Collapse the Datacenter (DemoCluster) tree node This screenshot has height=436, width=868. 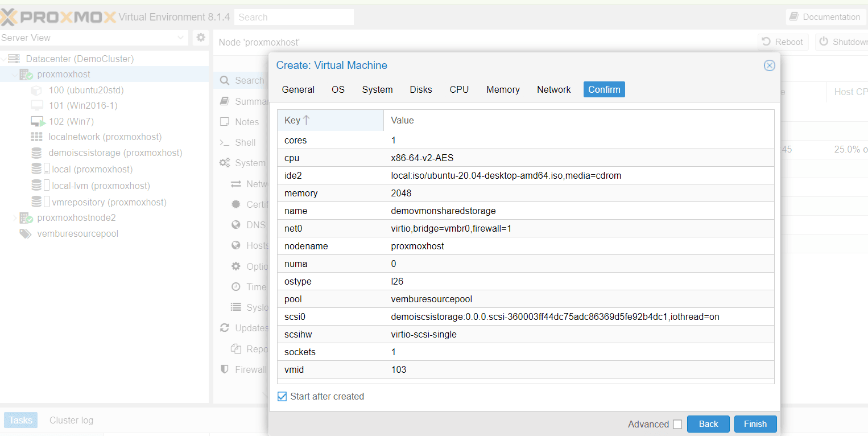point(4,59)
